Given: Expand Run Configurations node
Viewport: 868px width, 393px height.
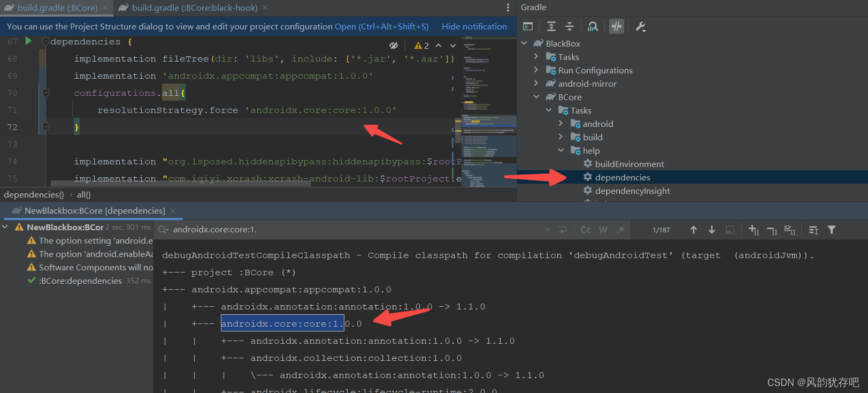Looking at the screenshot, I should coord(536,70).
